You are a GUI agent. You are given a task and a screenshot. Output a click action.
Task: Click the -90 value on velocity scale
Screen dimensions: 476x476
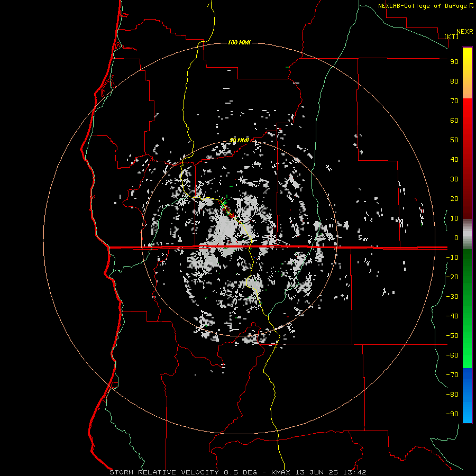(x=452, y=414)
